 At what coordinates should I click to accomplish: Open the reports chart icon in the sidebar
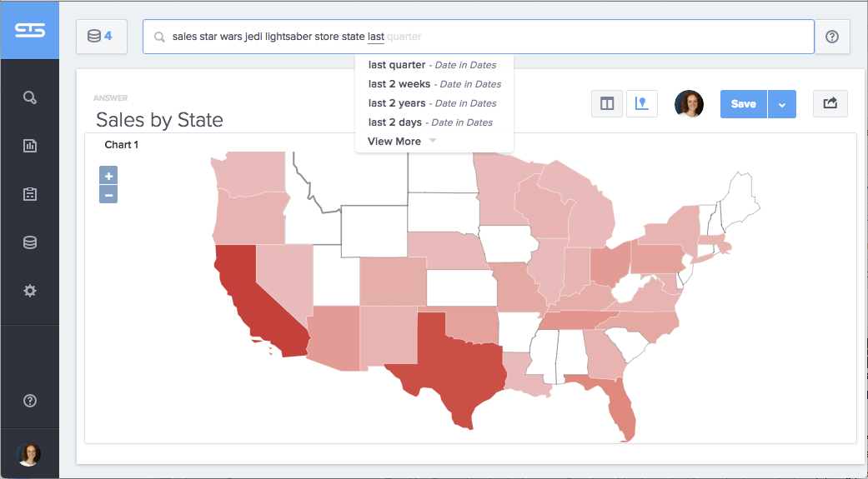point(30,146)
